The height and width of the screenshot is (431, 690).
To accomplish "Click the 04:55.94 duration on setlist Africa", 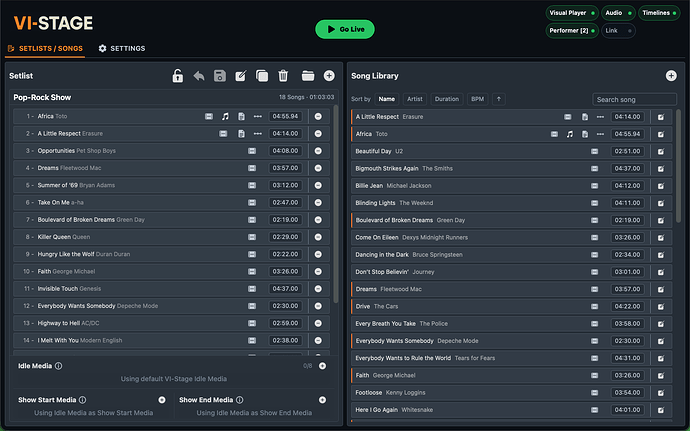I will [x=285, y=116].
